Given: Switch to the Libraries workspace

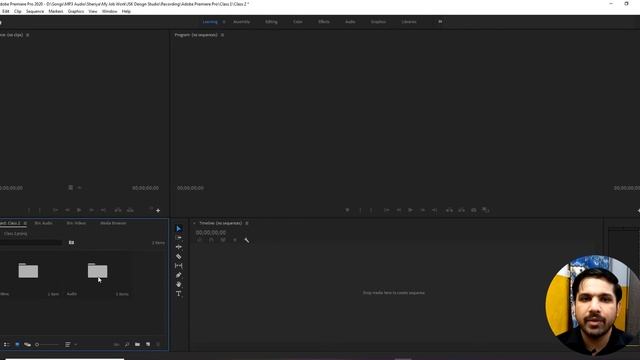Looking at the screenshot, I should pyautogui.click(x=409, y=22).
